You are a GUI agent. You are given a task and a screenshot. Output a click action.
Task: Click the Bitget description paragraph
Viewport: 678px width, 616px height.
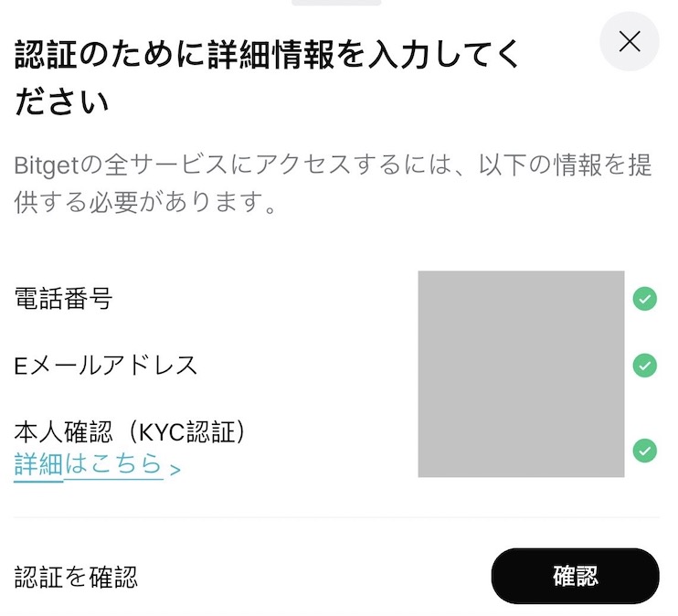333,184
